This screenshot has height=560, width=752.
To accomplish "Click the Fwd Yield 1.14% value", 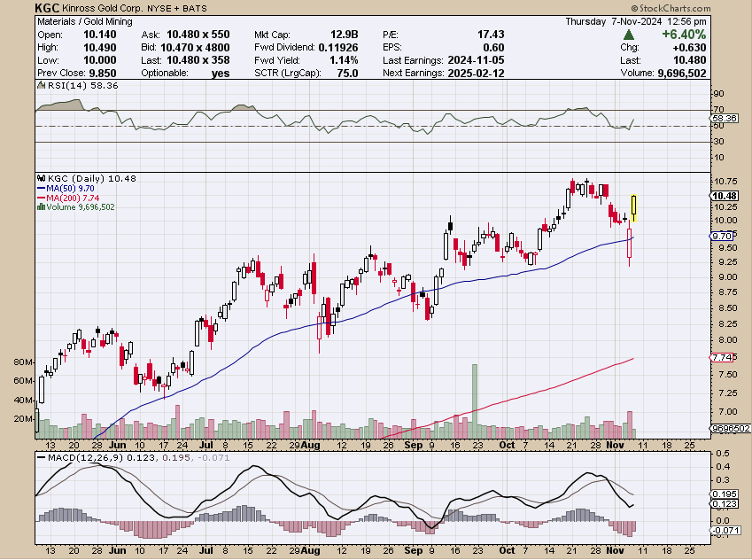I will pyautogui.click(x=344, y=60).
